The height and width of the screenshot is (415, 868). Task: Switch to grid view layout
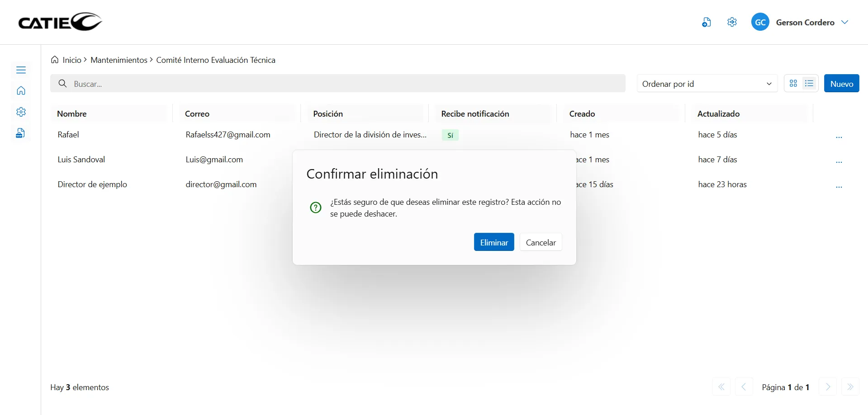click(x=793, y=84)
